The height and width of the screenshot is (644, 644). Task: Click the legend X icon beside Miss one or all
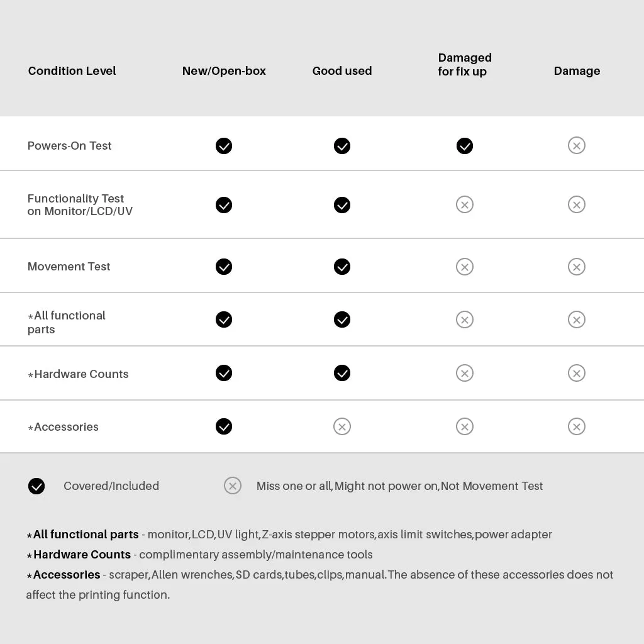pyautogui.click(x=233, y=486)
